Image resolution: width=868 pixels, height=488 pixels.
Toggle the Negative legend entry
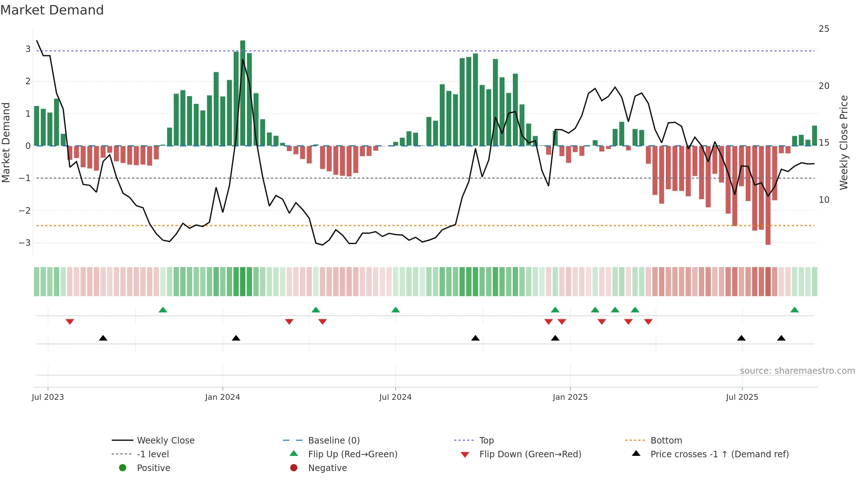tap(318, 468)
